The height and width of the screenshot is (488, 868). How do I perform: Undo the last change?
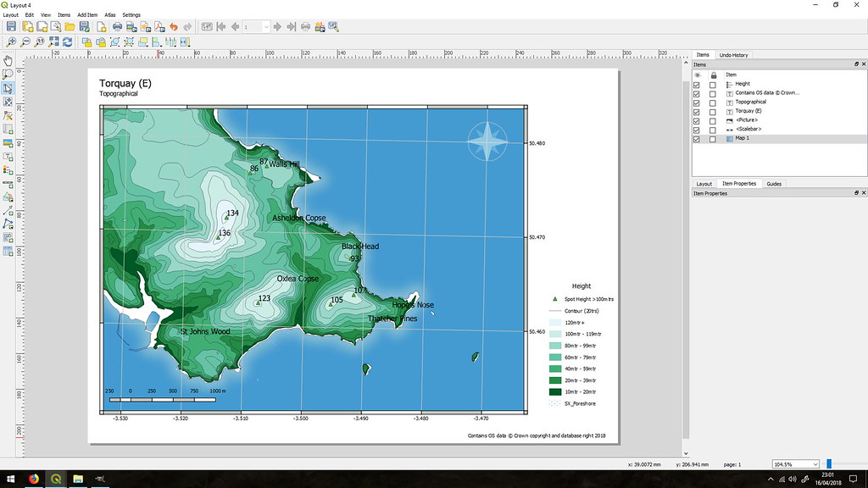coord(174,26)
